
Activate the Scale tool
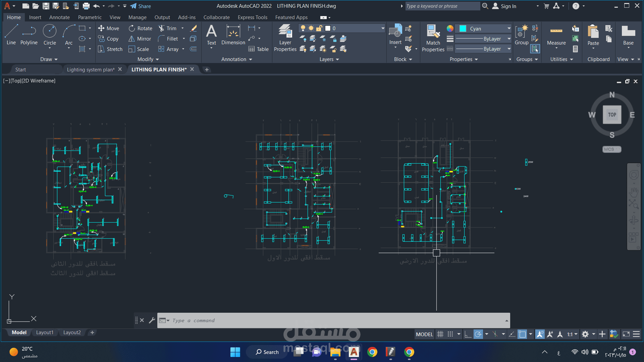[139, 49]
